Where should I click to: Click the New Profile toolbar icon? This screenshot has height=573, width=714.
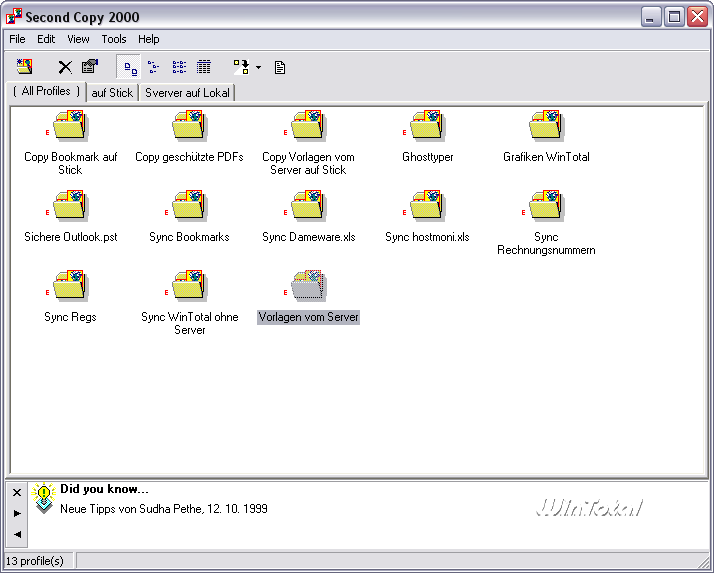pos(25,67)
